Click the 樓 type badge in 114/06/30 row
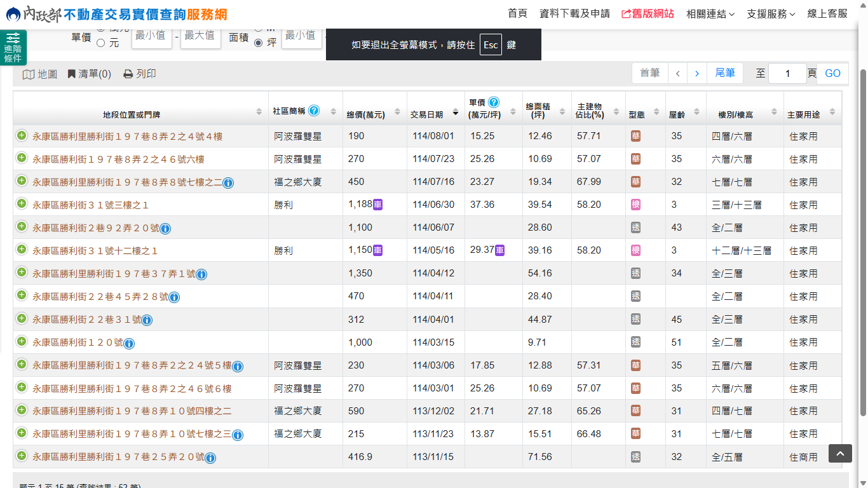Image resolution: width=868 pixels, height=488 pixels. pos(635,205)
